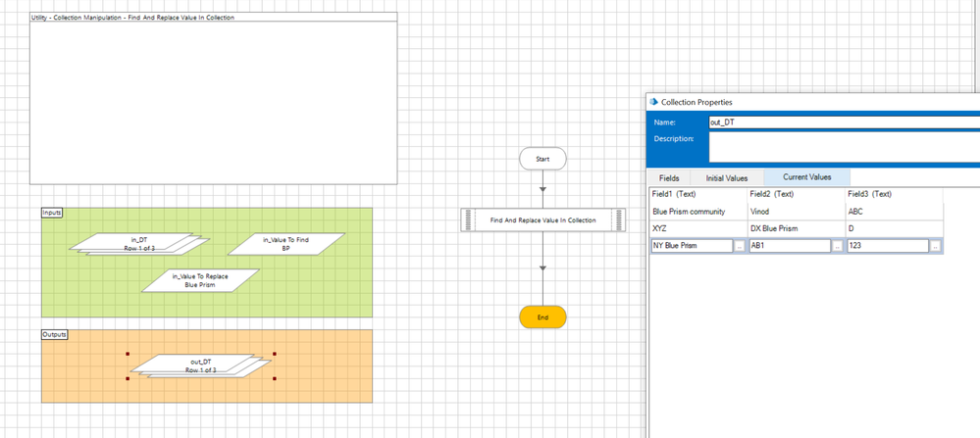Click the Collection Properties window icon
This screenshot has height=438, width=980.
coord(654,102)
